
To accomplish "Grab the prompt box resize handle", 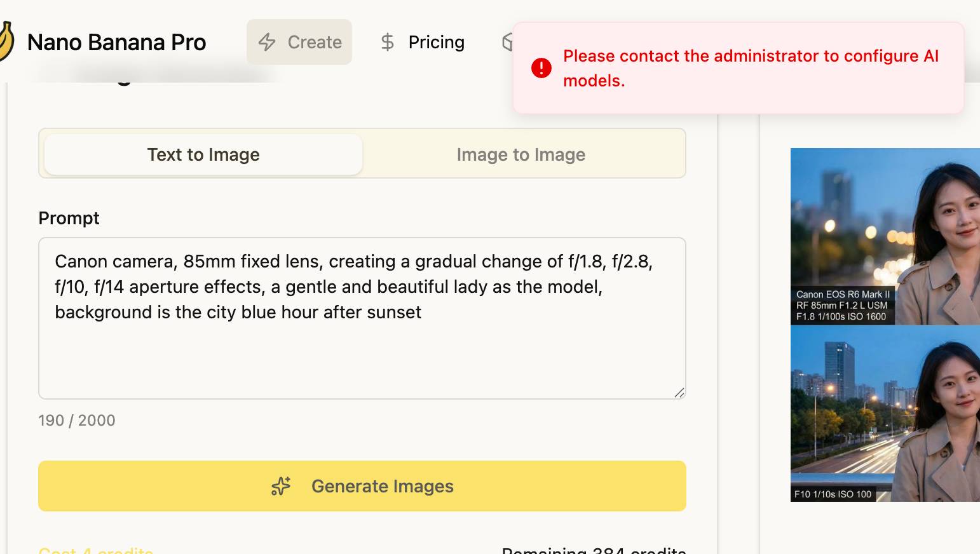I will click(x=679, y=393).
